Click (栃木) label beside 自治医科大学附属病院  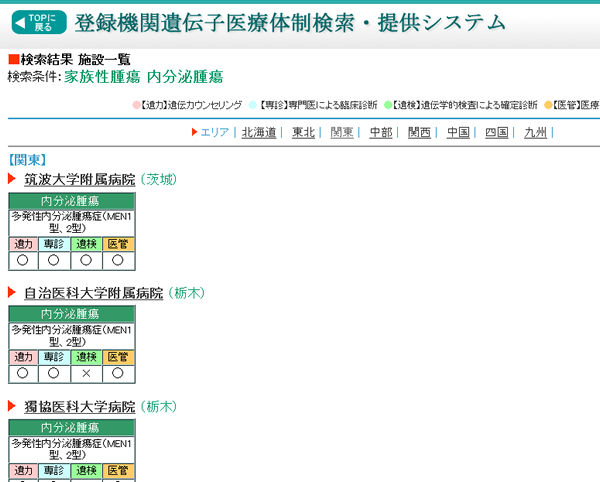(x=186, y=293)
